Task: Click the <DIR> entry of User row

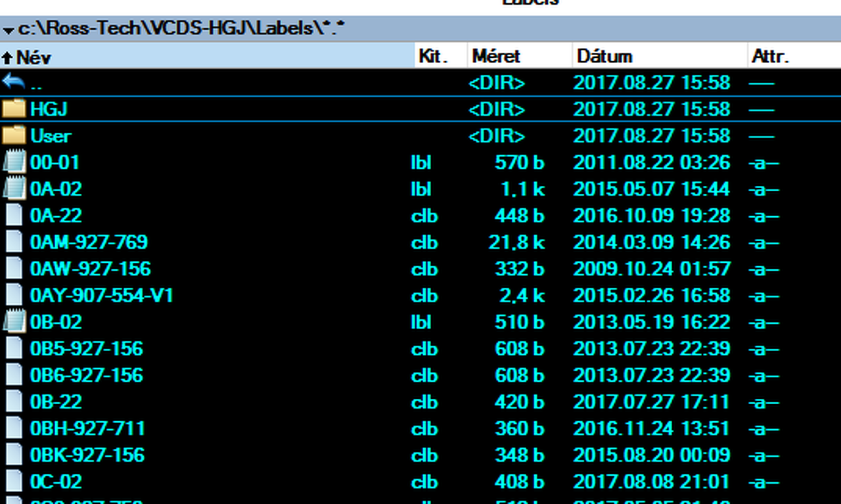Action: click(x=497, y=136)
